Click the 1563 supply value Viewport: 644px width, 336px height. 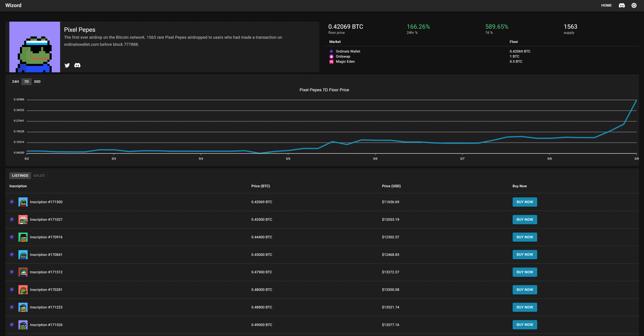click(570, 27)
